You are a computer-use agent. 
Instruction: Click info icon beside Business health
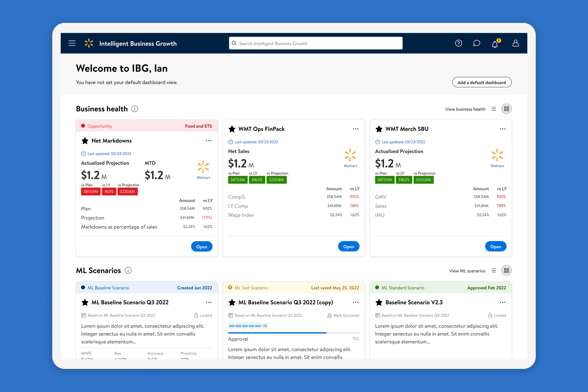[x=135, y=109]
